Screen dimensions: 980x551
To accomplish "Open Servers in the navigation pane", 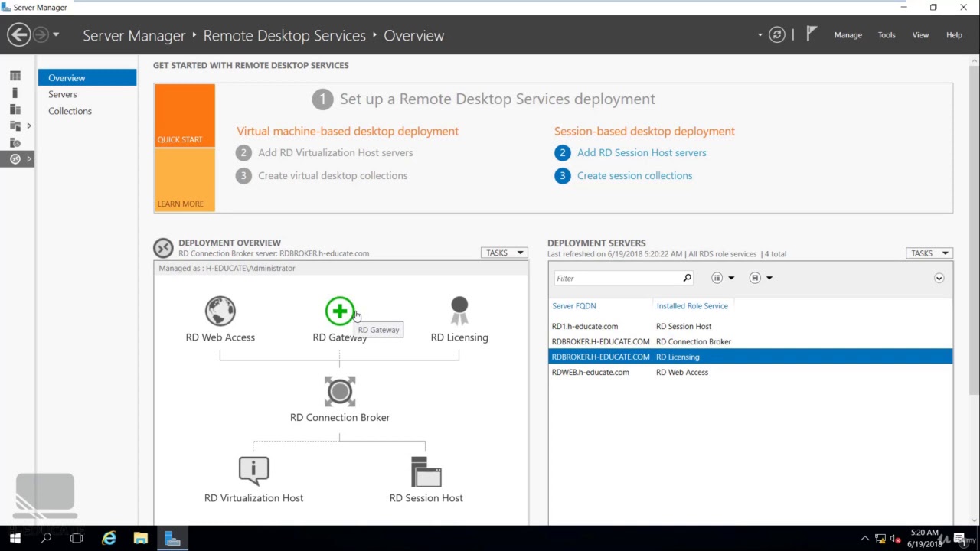I will [63, 94].
